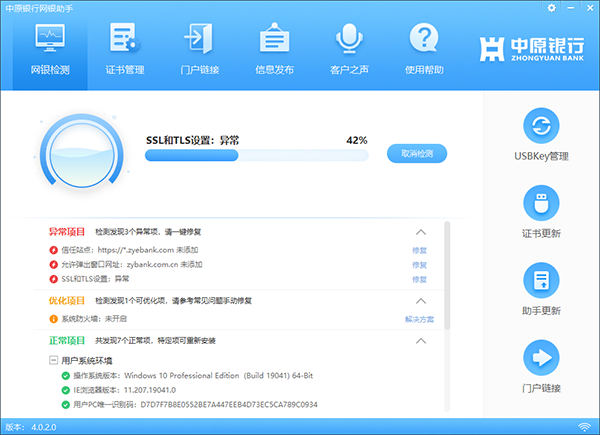600x435 pixels.
Task: Open the 证书管理 certificate management icon
Action: pyautogui.click(x=125, y=37)
